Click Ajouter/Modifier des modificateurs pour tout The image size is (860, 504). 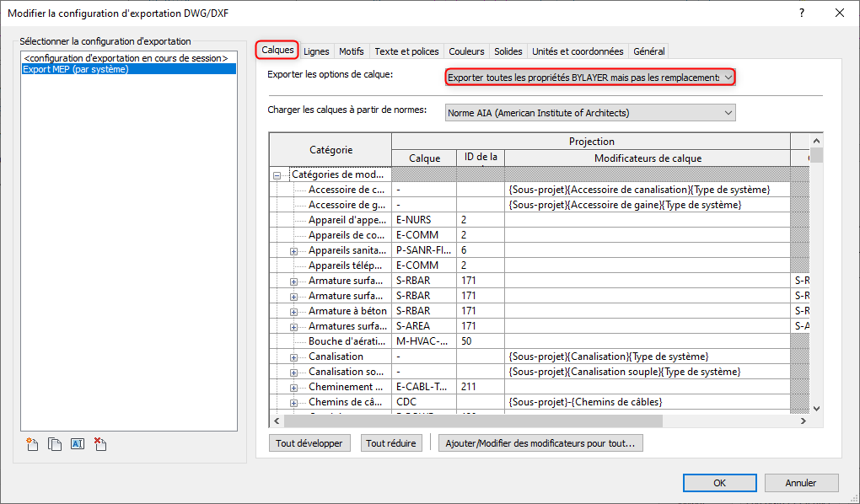[x=540, y=443]
